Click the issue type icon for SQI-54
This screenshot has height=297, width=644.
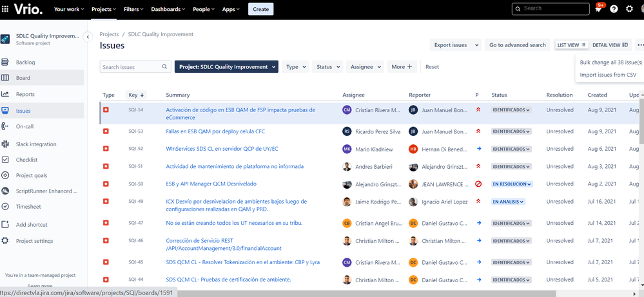(106, 110)
